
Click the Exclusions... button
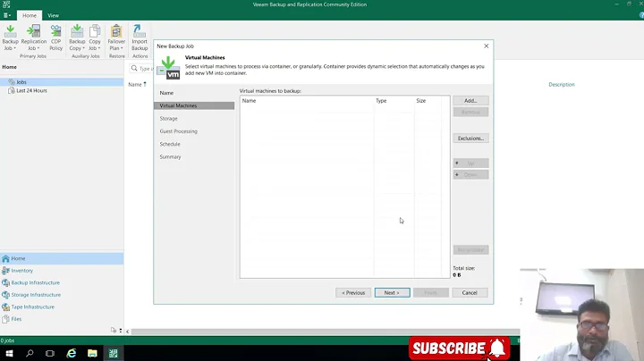coord(470,139)
